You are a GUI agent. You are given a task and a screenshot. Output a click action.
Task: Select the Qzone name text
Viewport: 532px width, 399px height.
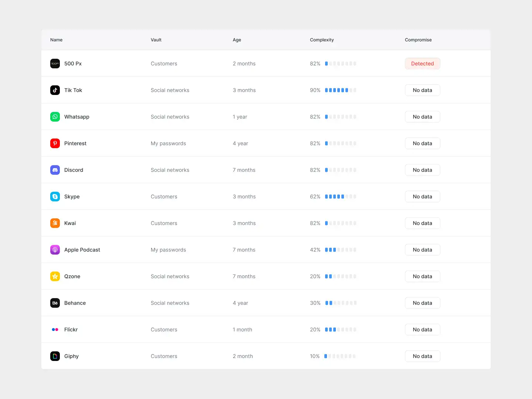(72, 276)
